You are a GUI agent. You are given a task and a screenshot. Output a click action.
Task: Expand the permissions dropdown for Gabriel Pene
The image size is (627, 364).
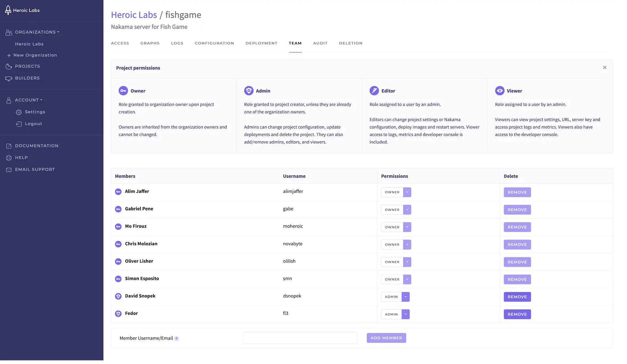pyautogui.click(x=407, y=210)
